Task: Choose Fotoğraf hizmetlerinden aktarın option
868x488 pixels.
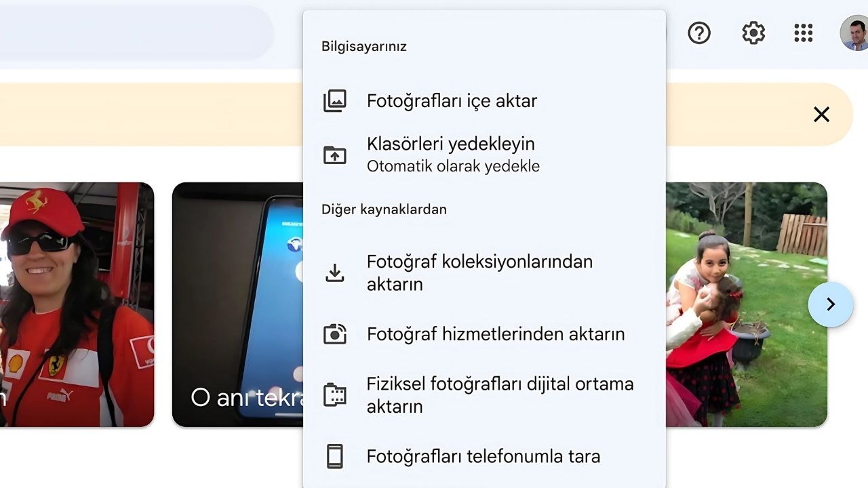Action: (x=484, y=334)
